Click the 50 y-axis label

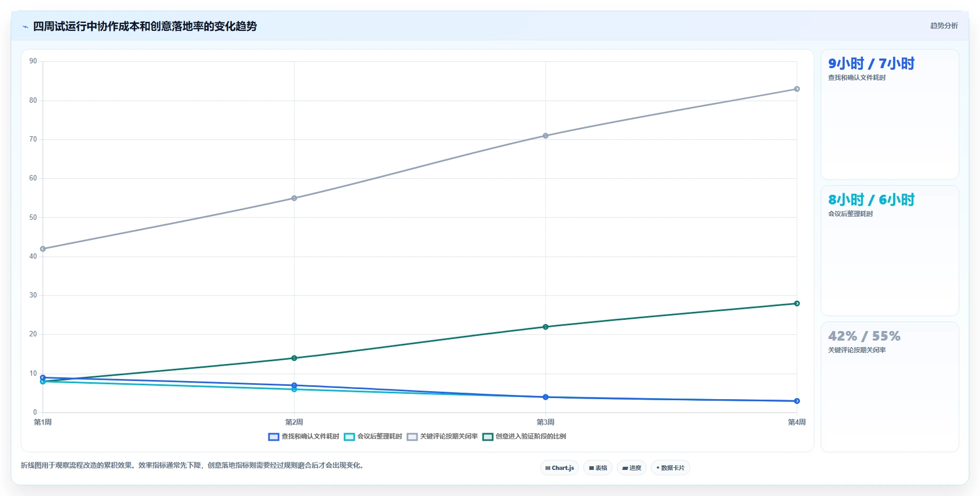pyautogui.click(x=33, y=218)
